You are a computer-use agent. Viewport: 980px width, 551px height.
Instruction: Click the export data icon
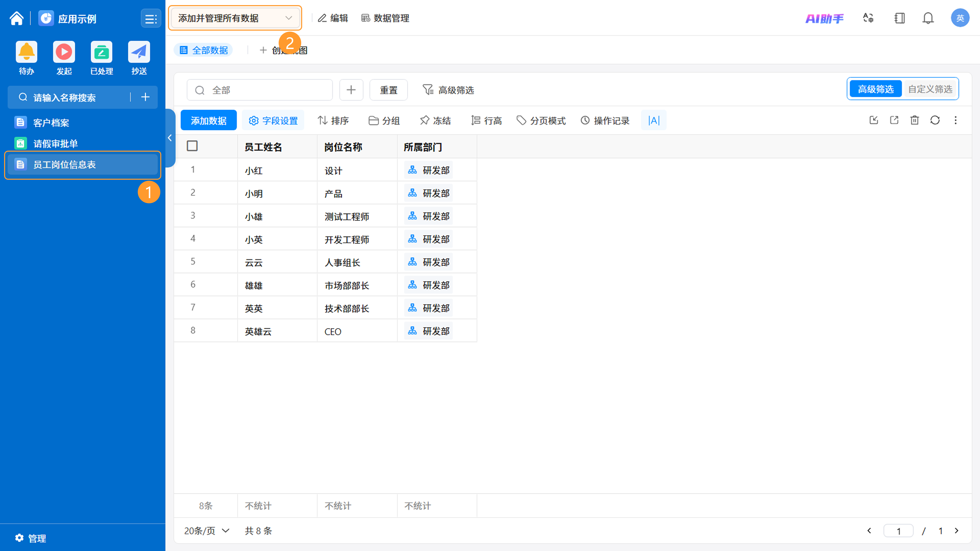(x=894, y=120)
